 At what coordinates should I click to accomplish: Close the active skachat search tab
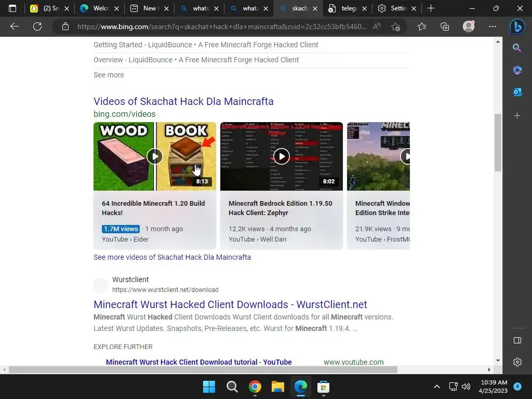[315, 8]
